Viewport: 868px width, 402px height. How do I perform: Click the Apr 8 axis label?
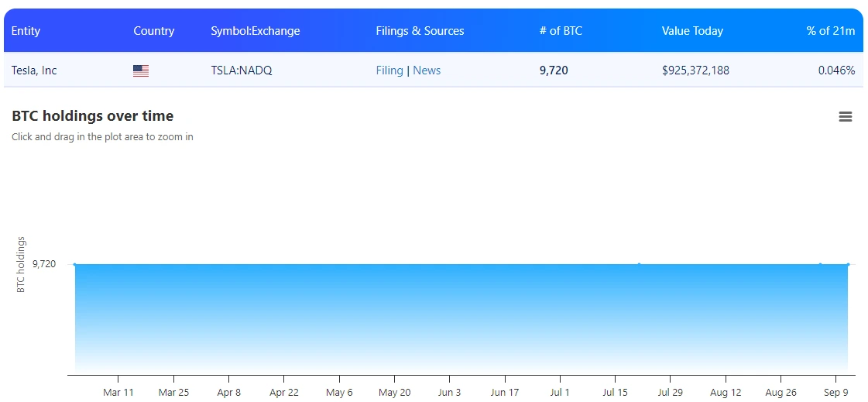(228, 393)
